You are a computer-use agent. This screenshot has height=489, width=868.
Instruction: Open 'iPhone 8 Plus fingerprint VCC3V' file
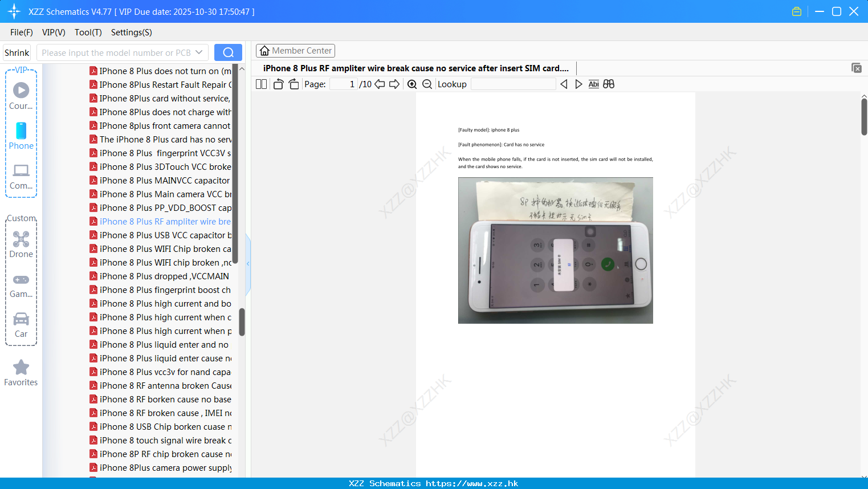click(161, 153)
